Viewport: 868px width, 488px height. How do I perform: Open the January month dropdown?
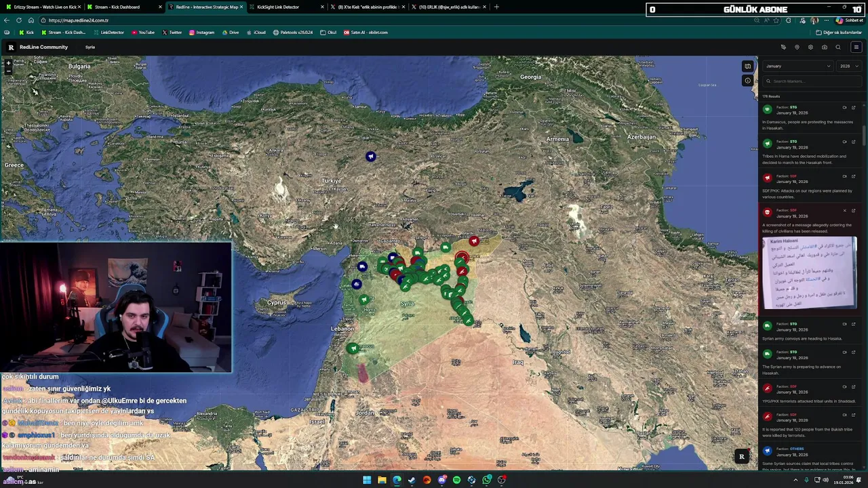tap(797, 66)
